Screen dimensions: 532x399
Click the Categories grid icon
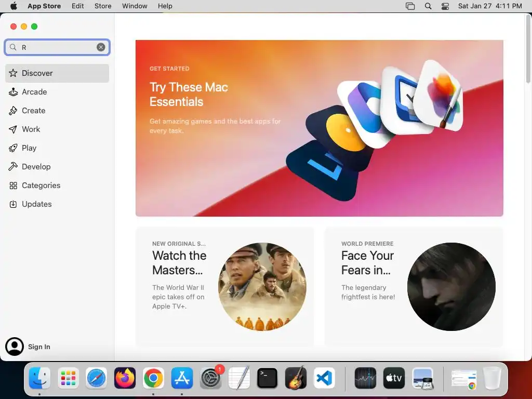[x=13, y=185]
